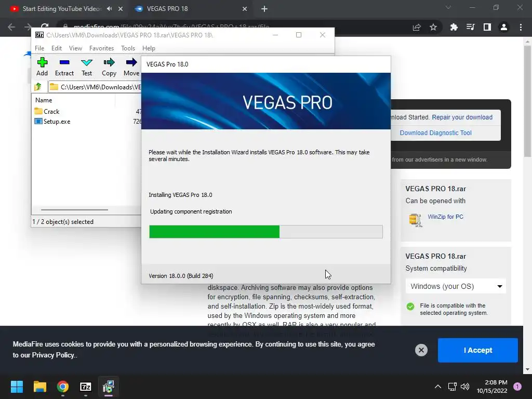Open Chrome tab search chevron

pos(448,7)
